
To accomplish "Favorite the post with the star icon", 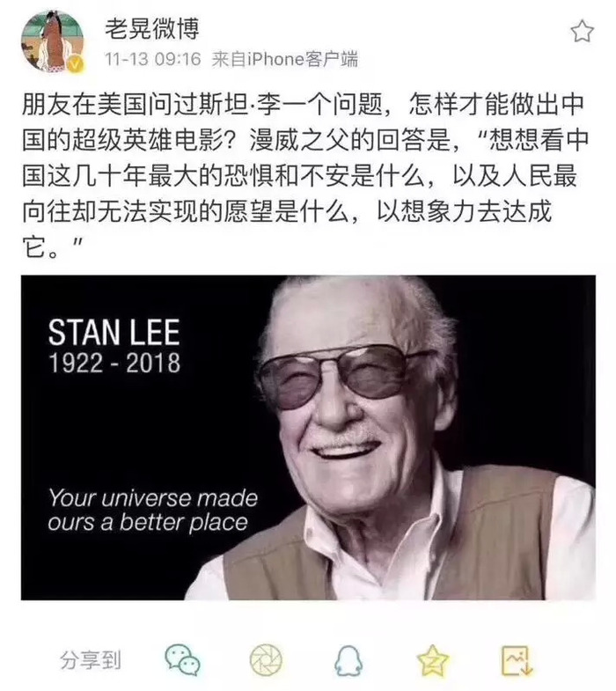I will (582, 32).
